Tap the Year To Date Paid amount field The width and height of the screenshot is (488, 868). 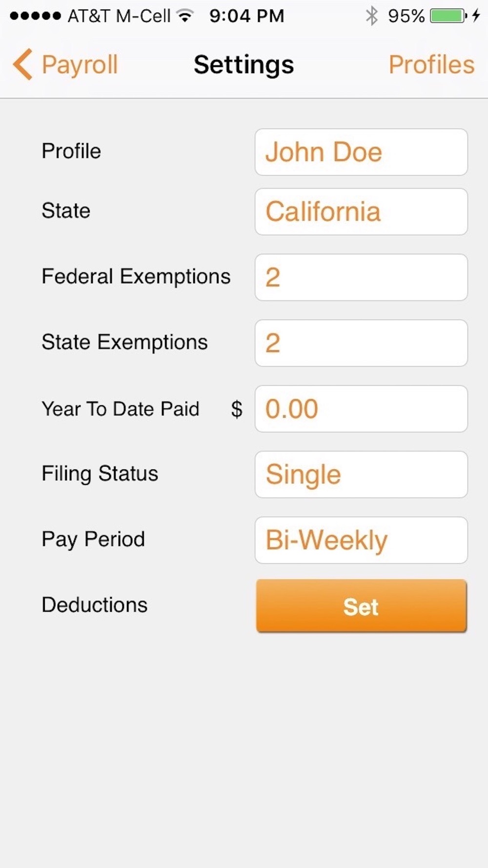(x=361, y=409)
